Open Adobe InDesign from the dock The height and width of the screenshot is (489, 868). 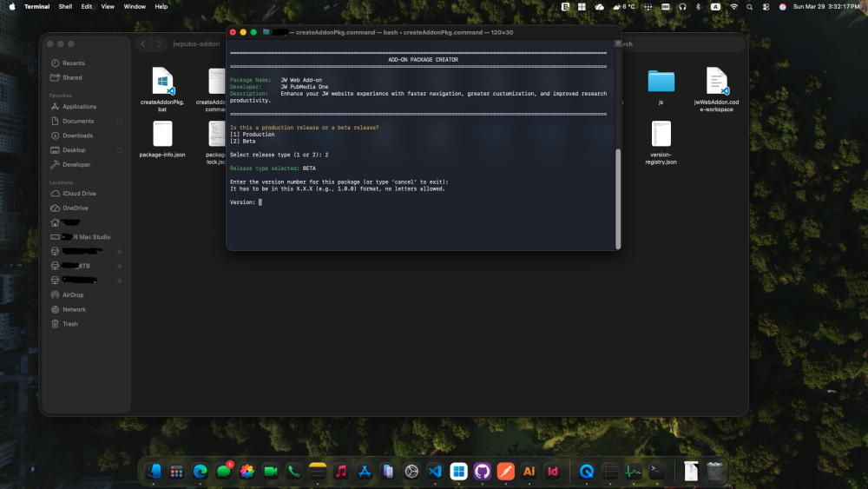click(x=552, y=471)
